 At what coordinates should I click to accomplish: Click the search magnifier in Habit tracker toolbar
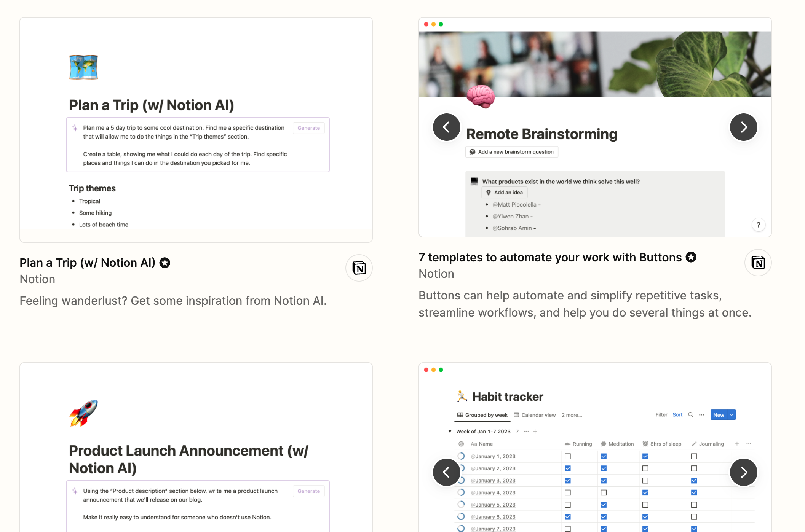691,415
